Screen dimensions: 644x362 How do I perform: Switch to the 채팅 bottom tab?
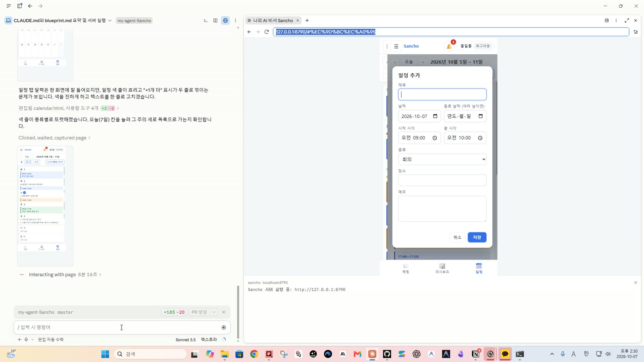coord(405,268)
